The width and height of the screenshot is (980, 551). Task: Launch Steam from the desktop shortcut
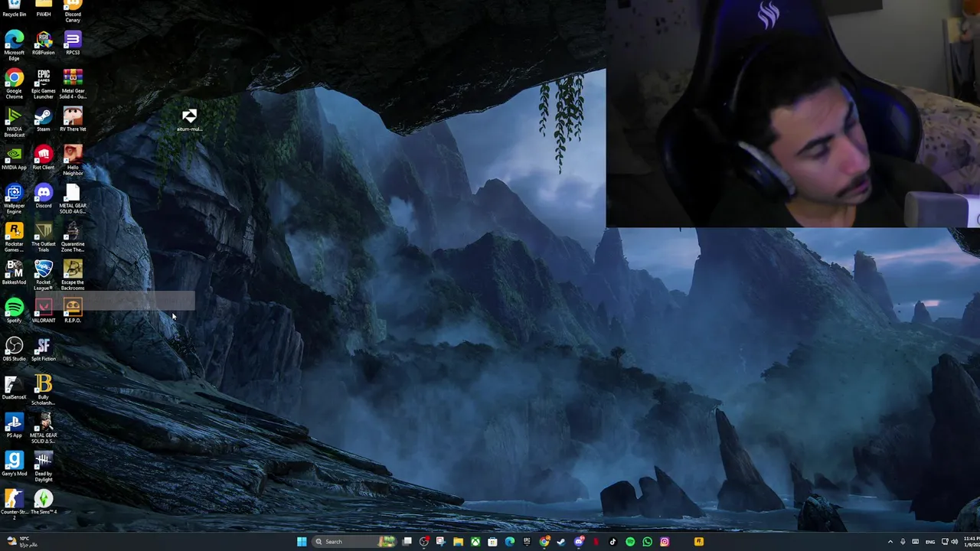click(44, 119)
